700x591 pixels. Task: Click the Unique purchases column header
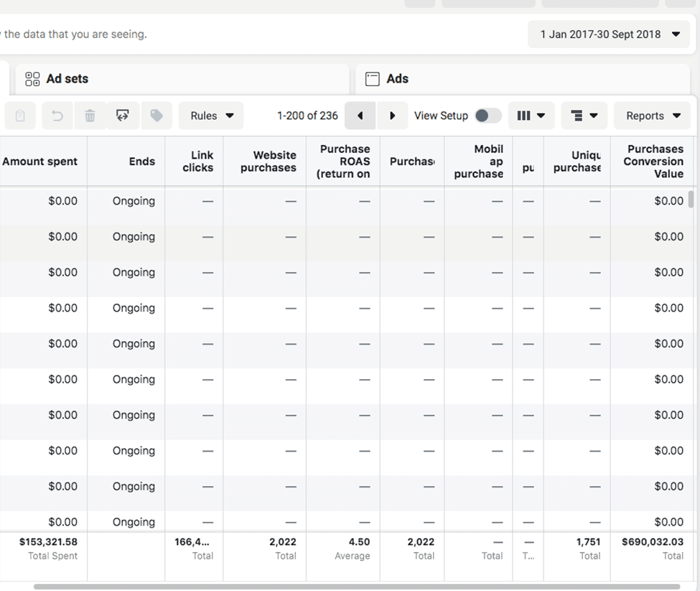(577, 162)
